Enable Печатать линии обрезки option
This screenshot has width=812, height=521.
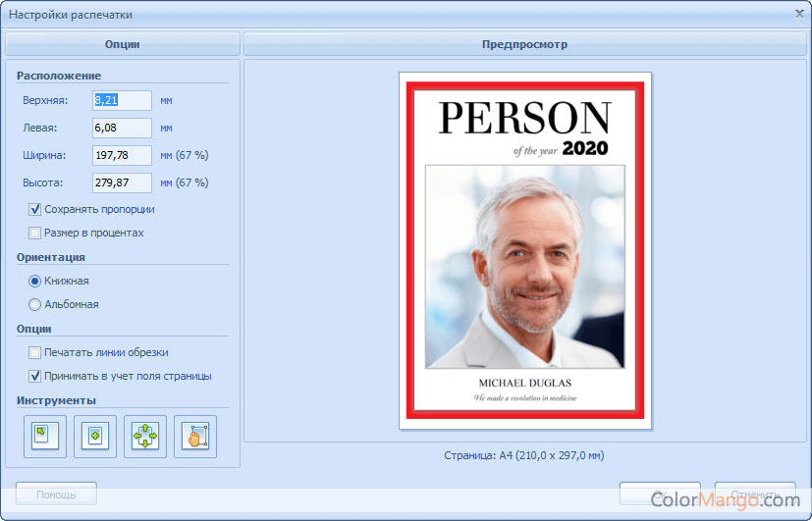click(35, 352)
